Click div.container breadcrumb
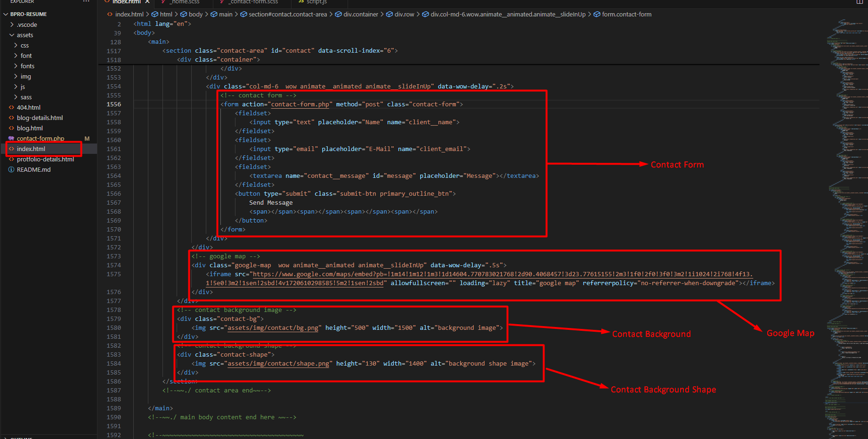Screen dimensions: 868x439 point(357,14)
